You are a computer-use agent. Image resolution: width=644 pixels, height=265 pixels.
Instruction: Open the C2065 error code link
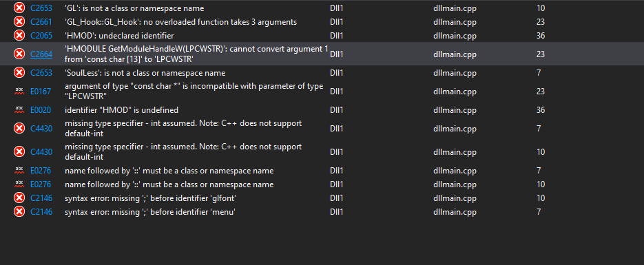(41, 36)
